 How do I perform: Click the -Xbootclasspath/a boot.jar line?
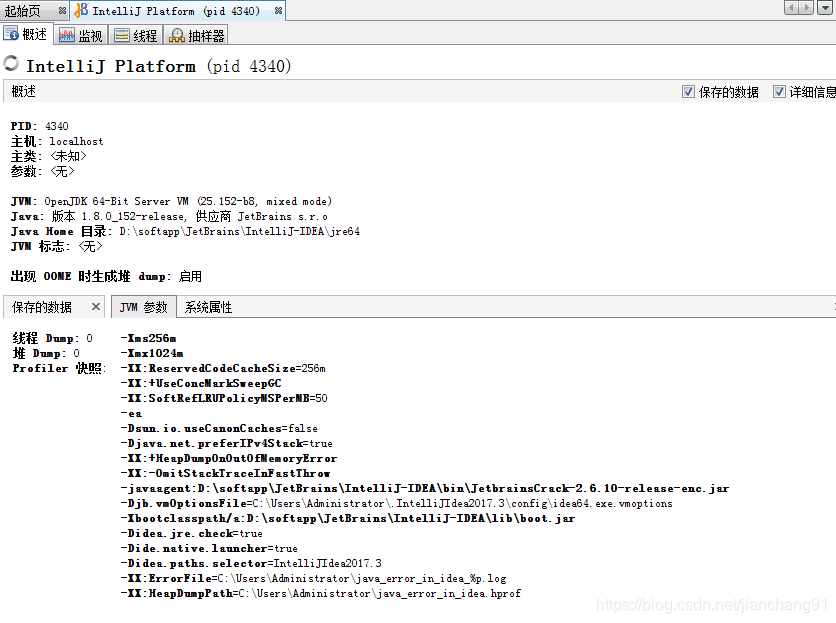(x=348, y=518)
